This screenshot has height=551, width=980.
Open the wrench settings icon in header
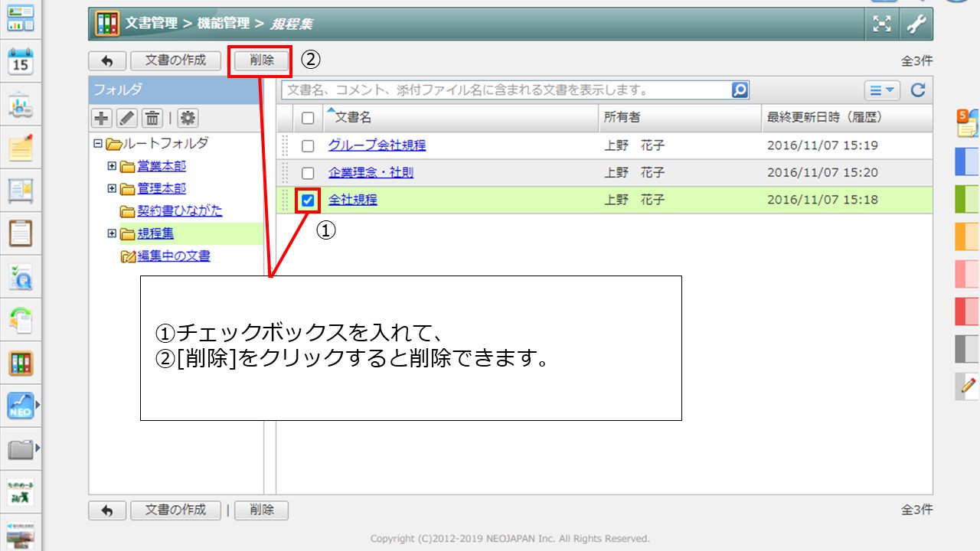pyautogui.click(x=916, y=24)
